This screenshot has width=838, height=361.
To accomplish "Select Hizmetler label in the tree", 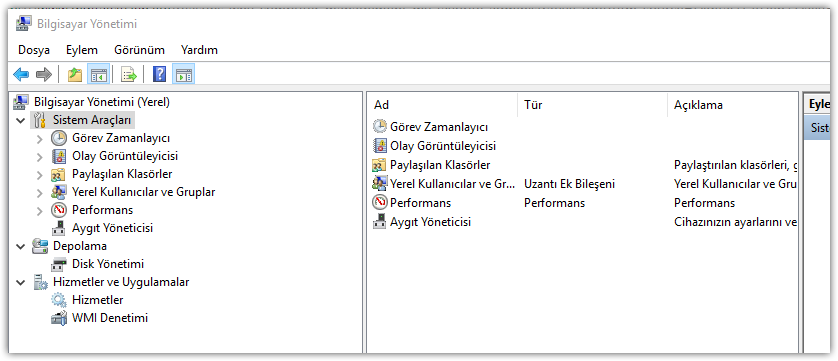I will click(x=98, y=300).
